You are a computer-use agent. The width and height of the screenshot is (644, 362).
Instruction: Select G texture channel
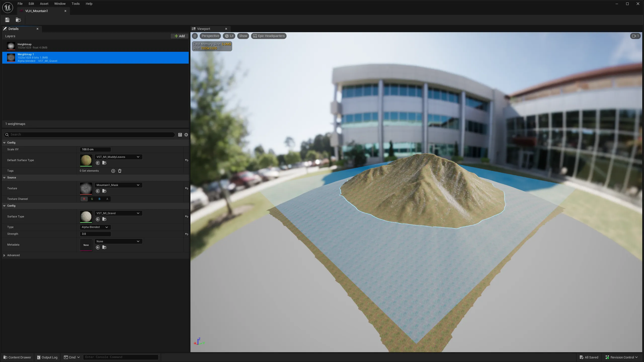pyautogui.click(x=92, y=199)
